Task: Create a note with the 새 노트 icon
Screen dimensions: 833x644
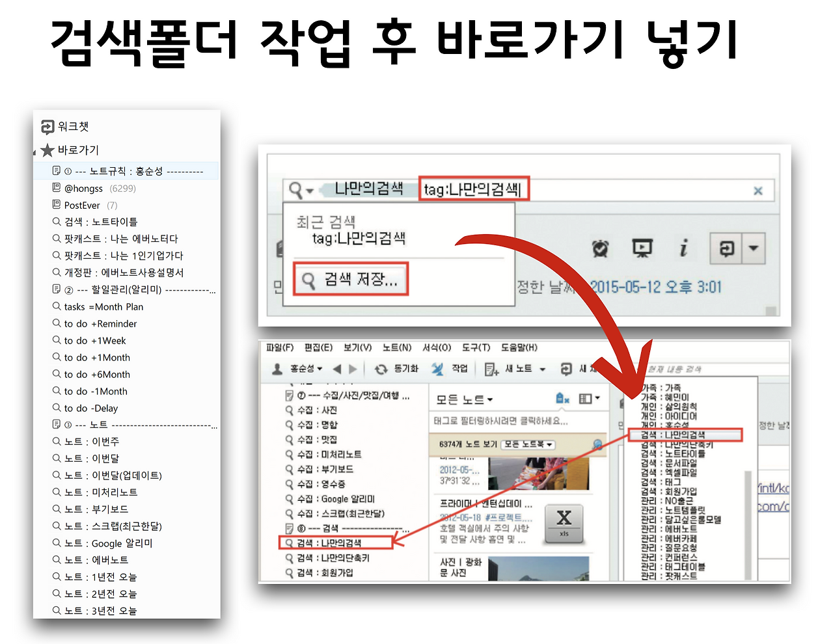Action: 491,368
